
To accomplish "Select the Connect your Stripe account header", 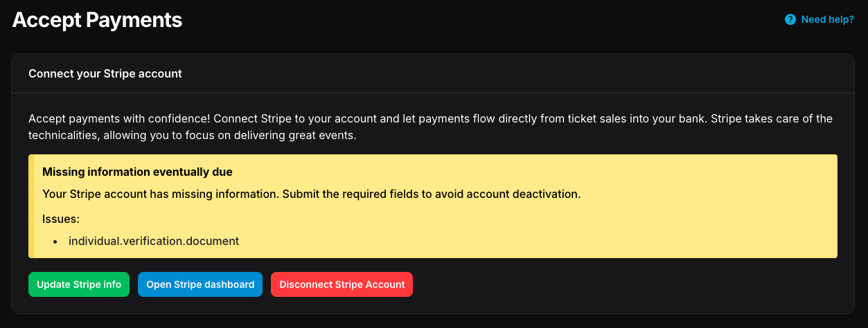I will point(105,73).
